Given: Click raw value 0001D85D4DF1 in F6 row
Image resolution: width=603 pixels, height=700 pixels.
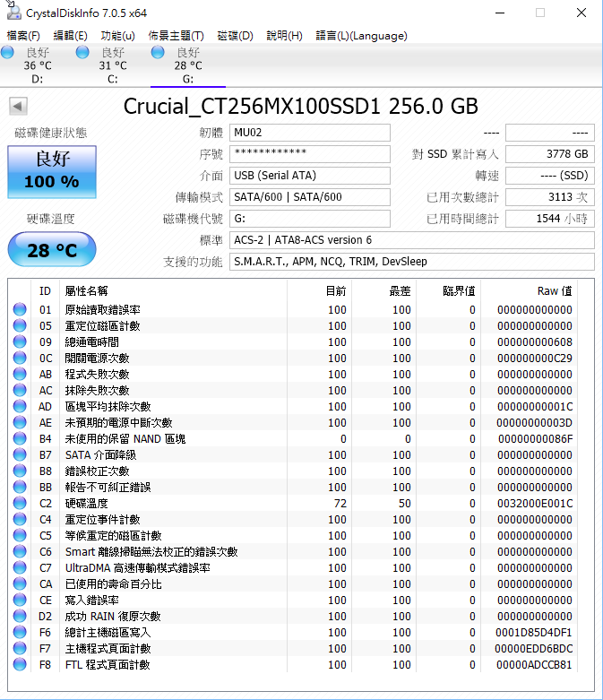Looking at the screenshot, I should (x=533, y=632).
